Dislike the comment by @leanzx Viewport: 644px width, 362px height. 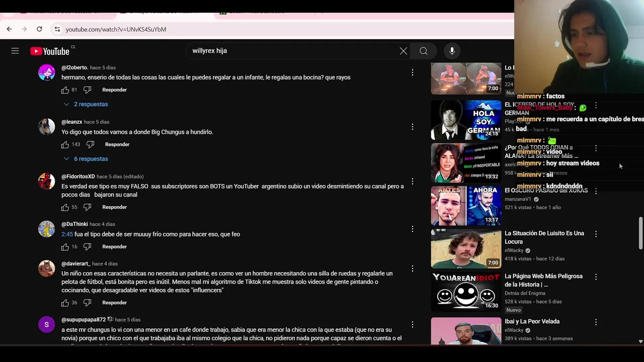pos(90,145)
